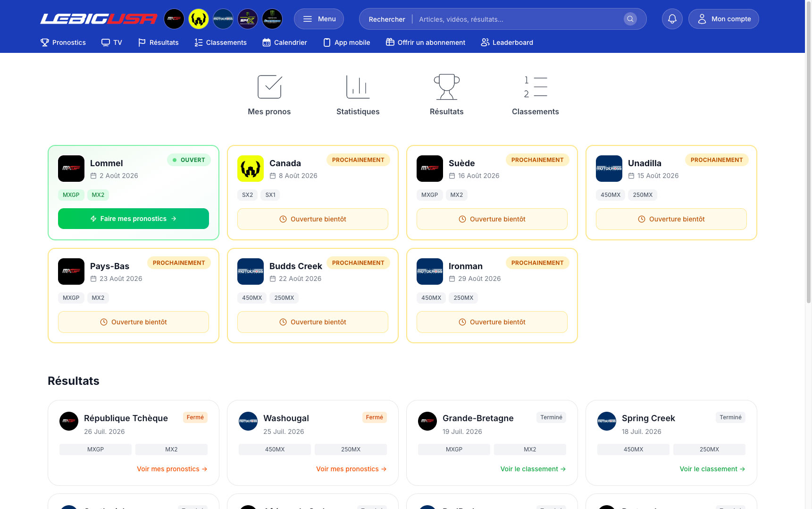This screenshot has width=812, height=509.
Task: Open the hamburger Menu button
Action: tap(319, 19)
